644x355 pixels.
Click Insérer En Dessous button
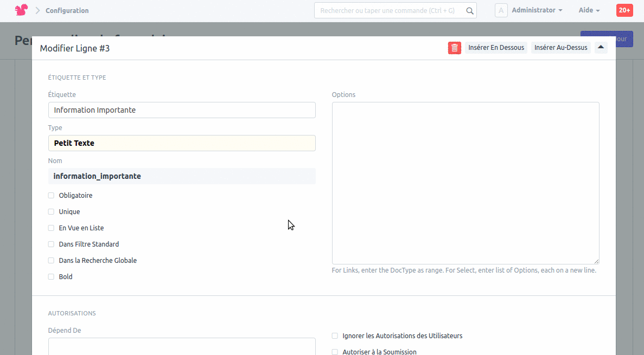pos(496,48)
